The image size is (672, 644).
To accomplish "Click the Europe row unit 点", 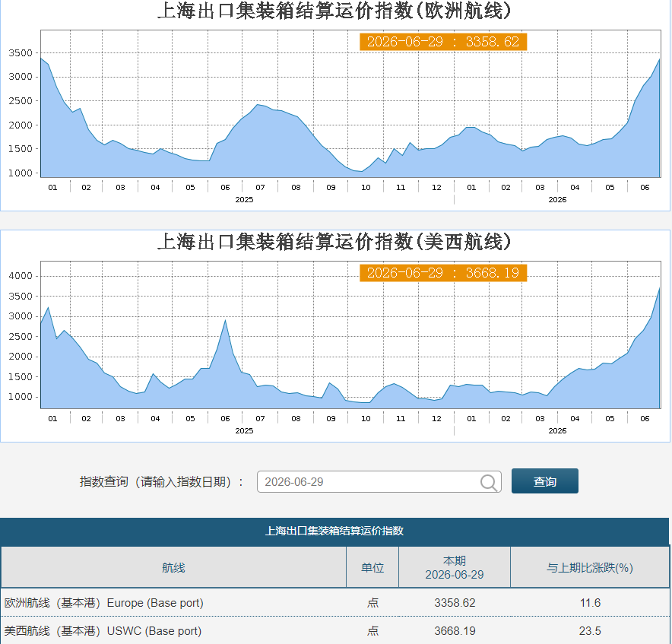I will click(372, 603).
